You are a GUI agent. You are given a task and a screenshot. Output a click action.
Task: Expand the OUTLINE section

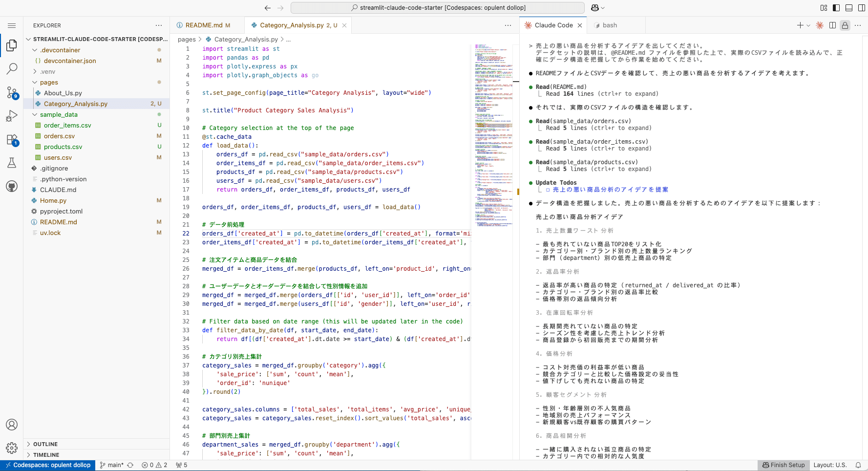[x=45, y=444]
